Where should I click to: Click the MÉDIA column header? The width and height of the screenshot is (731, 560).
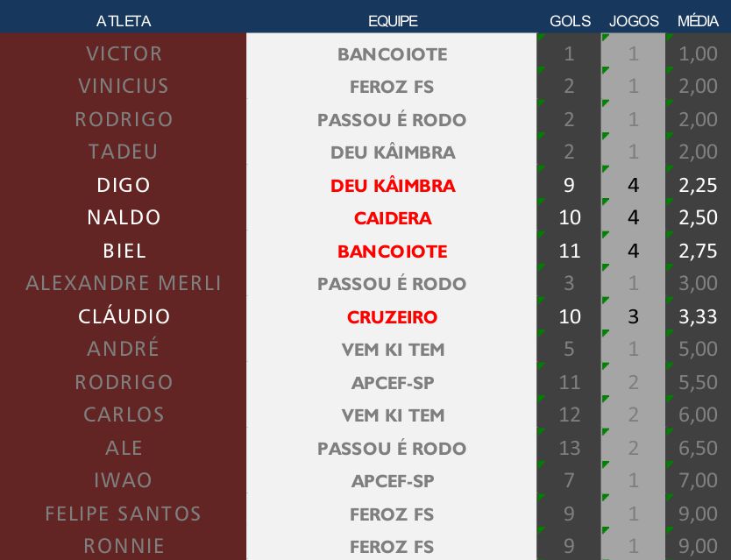click(x=698, y=21)
